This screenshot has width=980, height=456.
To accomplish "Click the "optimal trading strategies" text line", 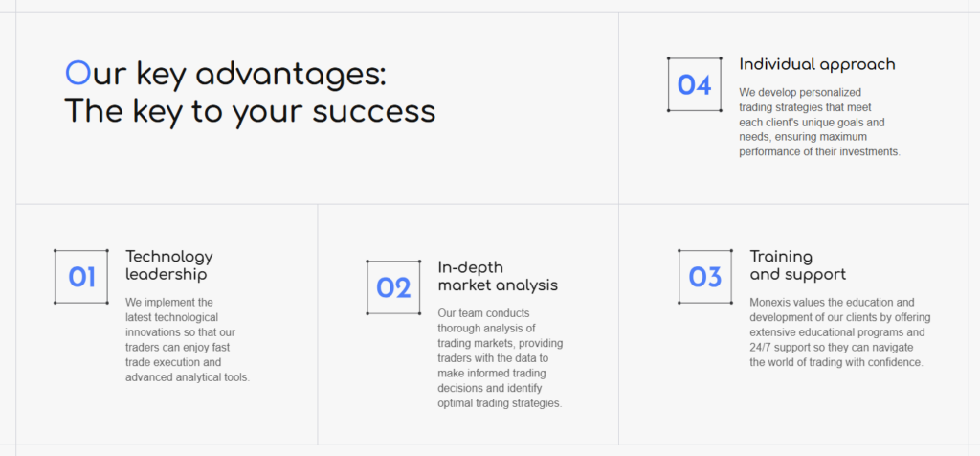I will [500, 403].
